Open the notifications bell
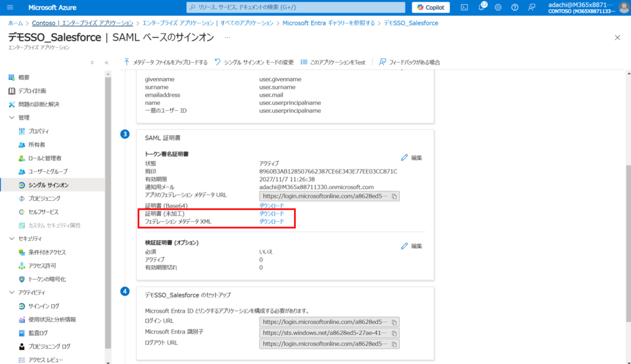631x364 pixels. (481, 7)
